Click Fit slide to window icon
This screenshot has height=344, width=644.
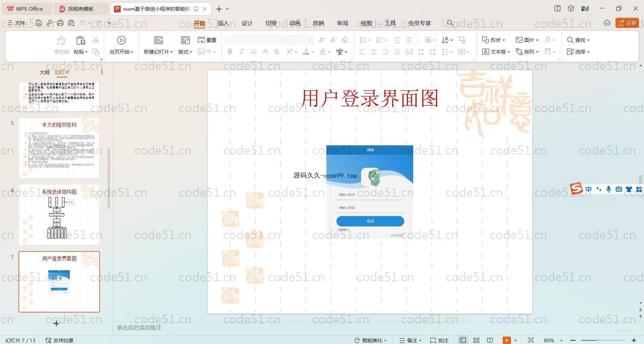tap(531, 340)
